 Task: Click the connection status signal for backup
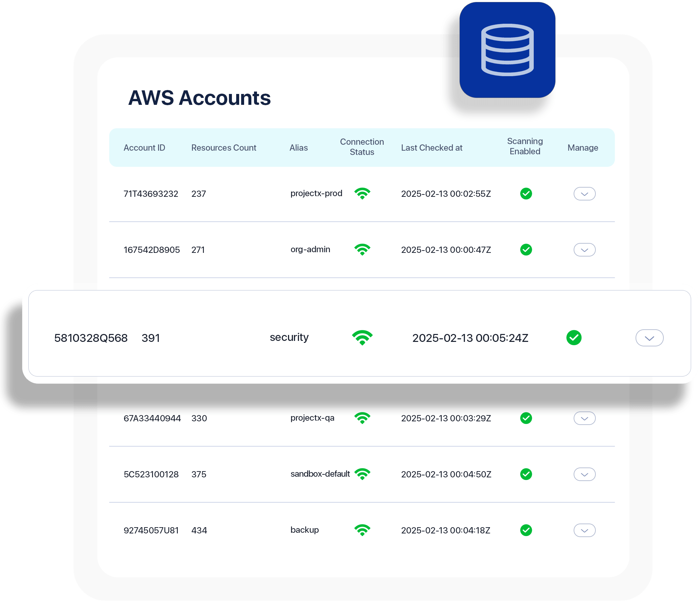pos(363,530)
